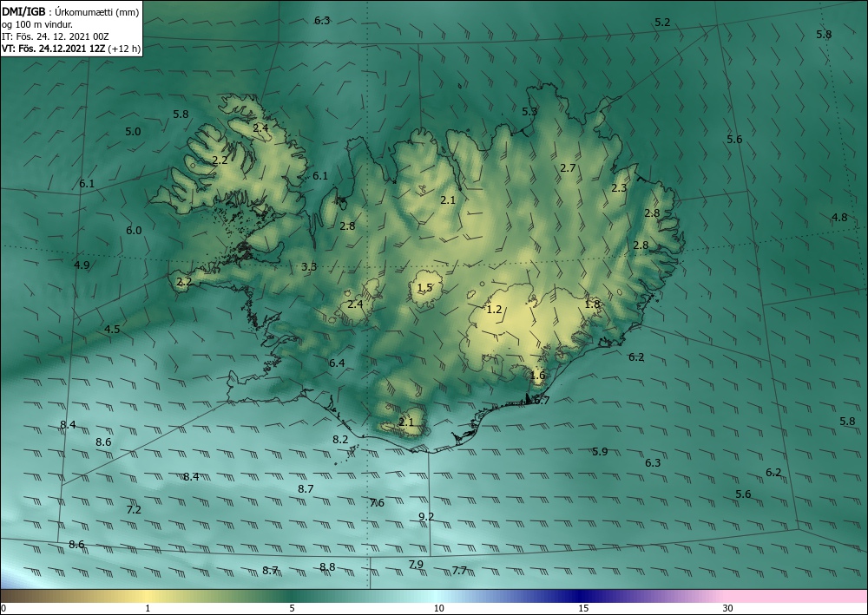The width and height of the screenshot is (868, 615).
Task: Click the 4.5 value label
Action: click(112, 330)
